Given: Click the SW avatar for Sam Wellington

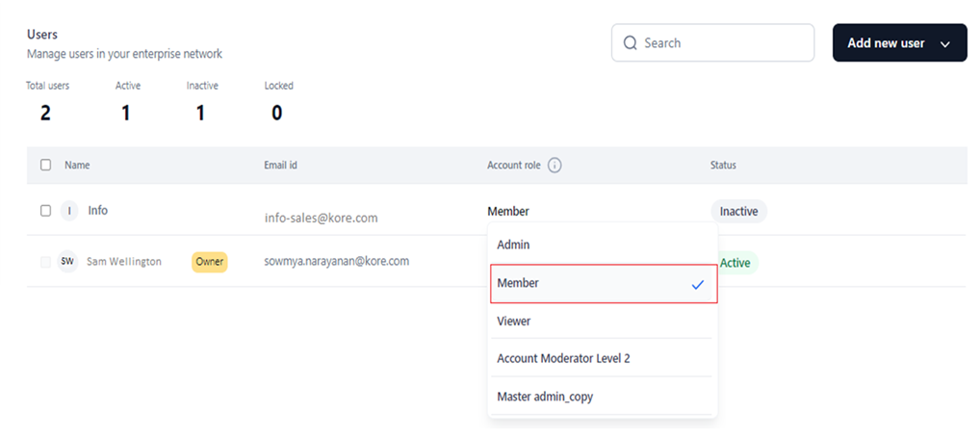Looking at the screenshot, I should [x=67, y=261].
